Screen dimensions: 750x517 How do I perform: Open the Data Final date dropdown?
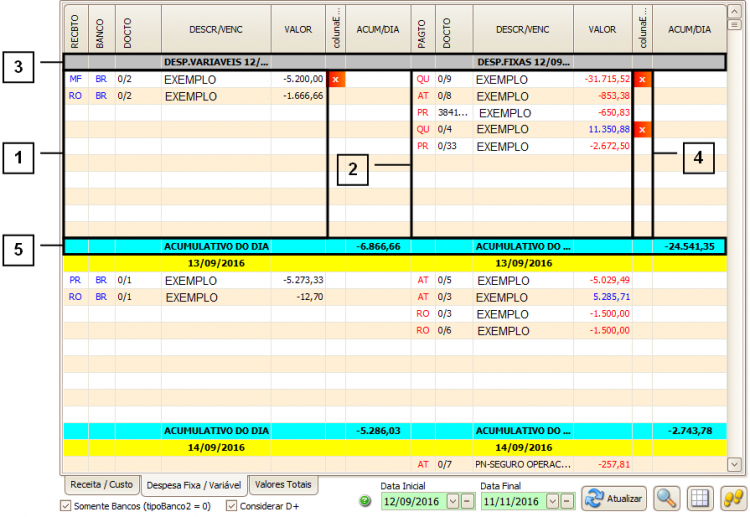(553, 500)
